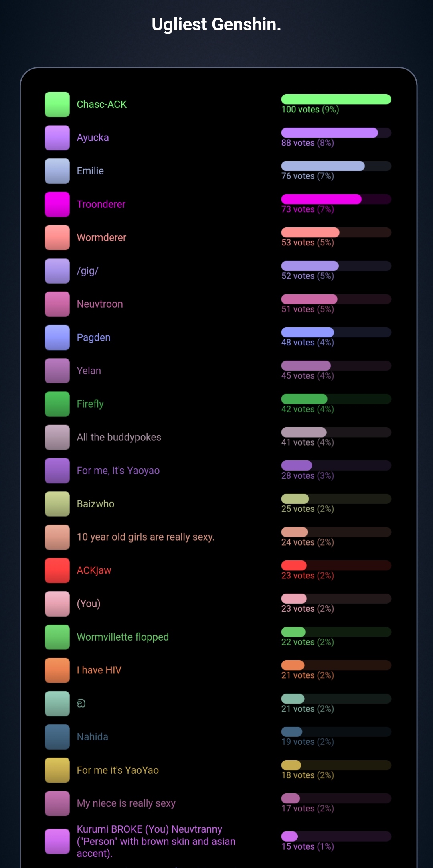Click the blue Pagden color swatch
This screenshot has width=433, height=868.
(x=57, y=337)
